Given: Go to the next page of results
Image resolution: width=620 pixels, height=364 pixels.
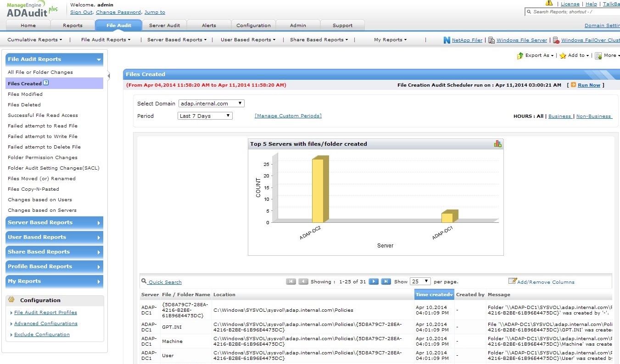Looking at the screenshot, I should (x=374, y=281).
